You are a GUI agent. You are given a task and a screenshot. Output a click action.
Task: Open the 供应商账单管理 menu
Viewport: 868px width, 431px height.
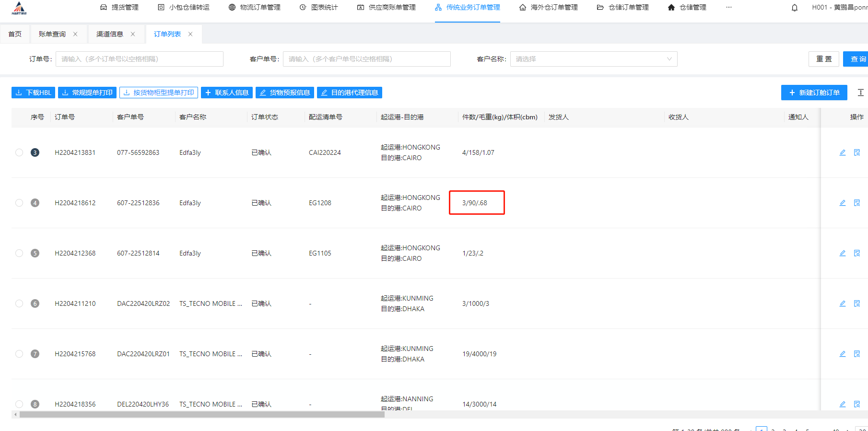(387, 8)
